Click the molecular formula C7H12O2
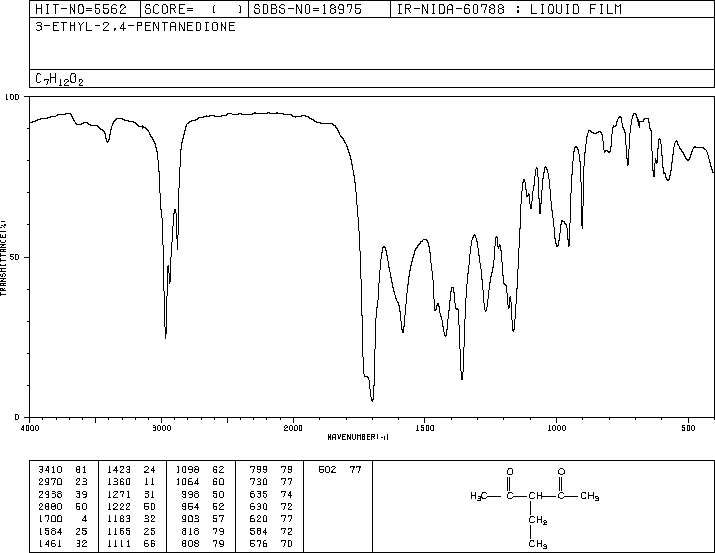The width and height of the screenshot is (715, 553). (59, 79)
